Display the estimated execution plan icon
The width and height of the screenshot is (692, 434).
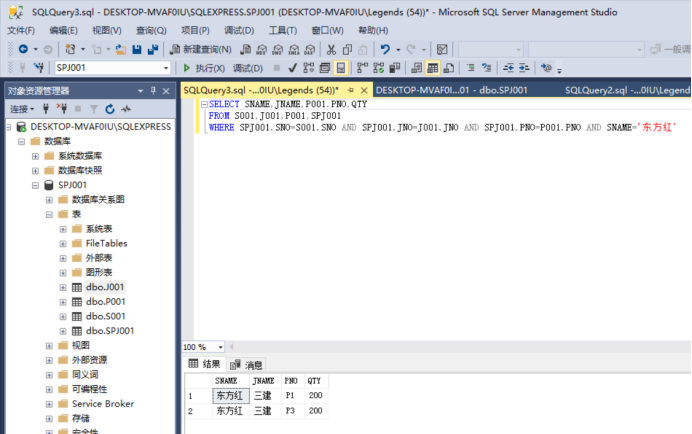coord(308,68)
